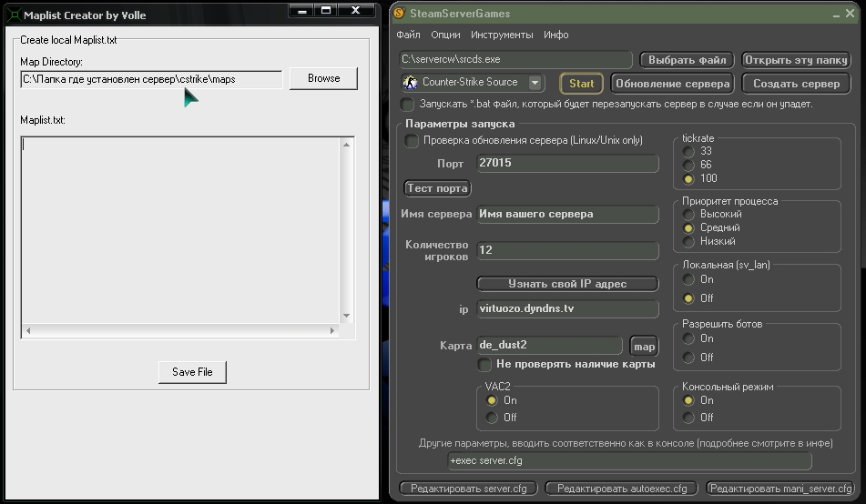Maximize the Maplist Creator window

point(326,11)
